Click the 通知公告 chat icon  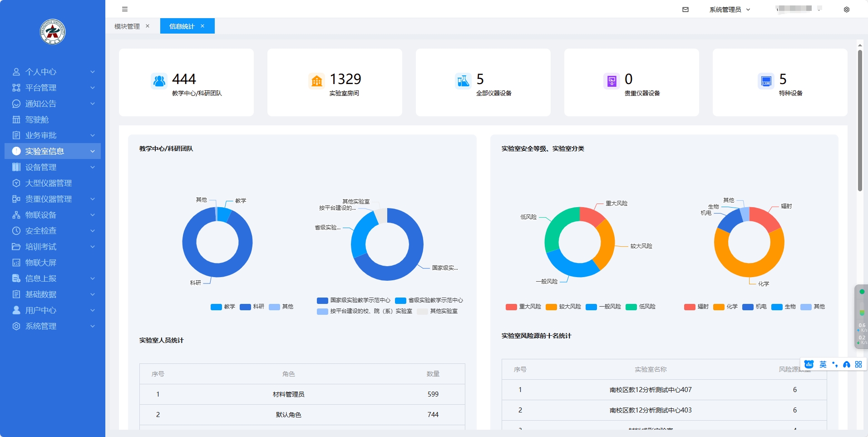pos(16,104)
